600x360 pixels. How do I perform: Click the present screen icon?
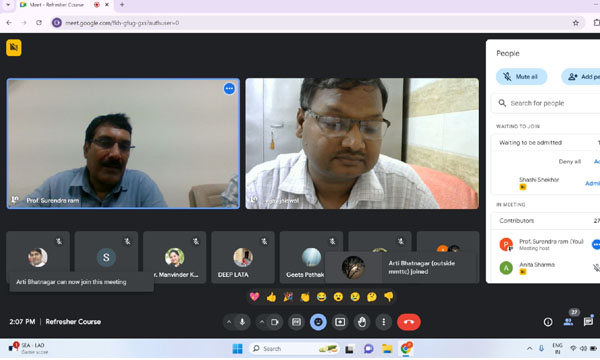click(x=340, y=322)
